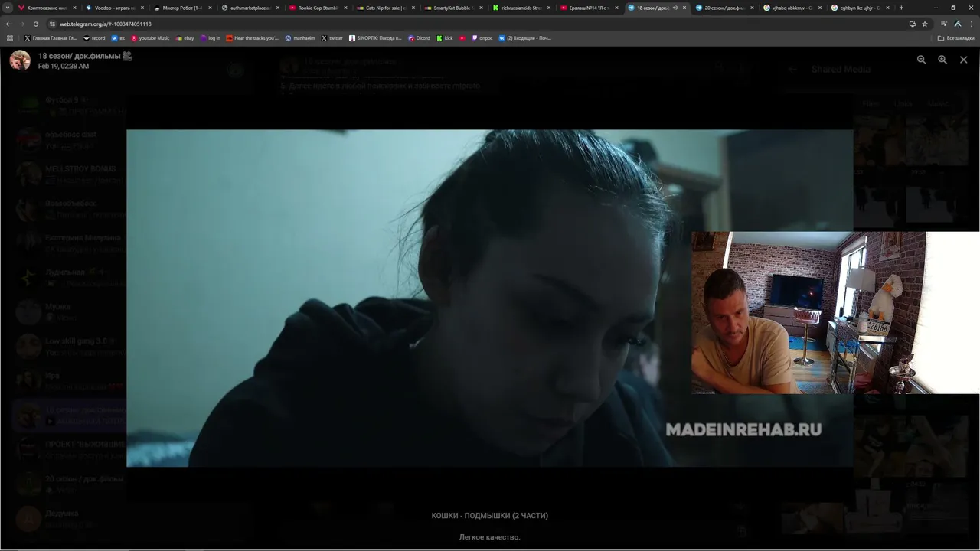
Task: Open the record bookmark
Action: [x=94, y=38]
